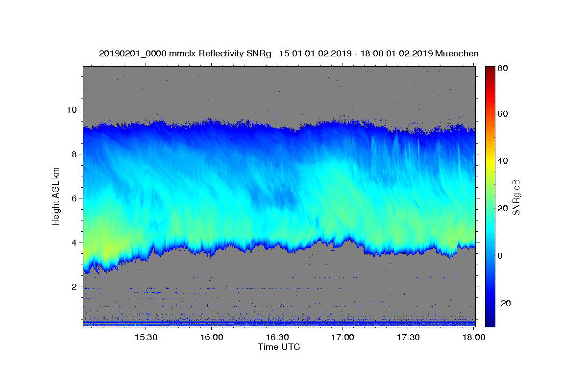The width and height of the screenshot is (588, 392).
Task: Click the 'Time UTC' x-axis label
Action: [279, 347]
